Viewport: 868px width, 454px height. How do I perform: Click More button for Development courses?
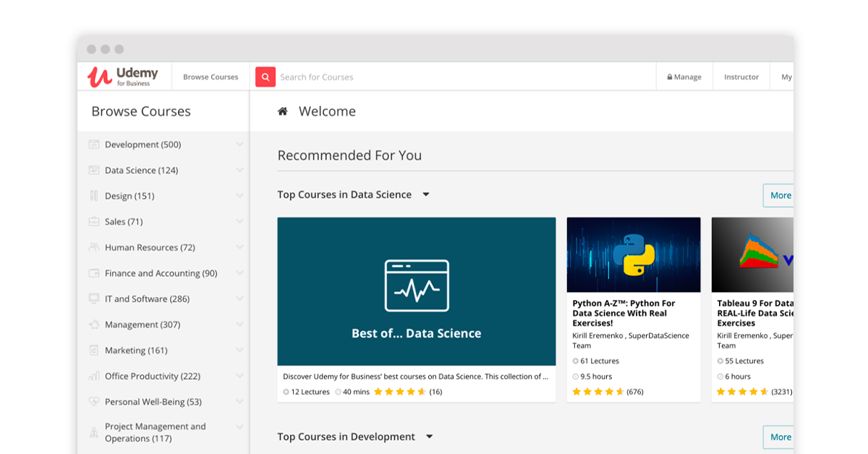point(778,437)
